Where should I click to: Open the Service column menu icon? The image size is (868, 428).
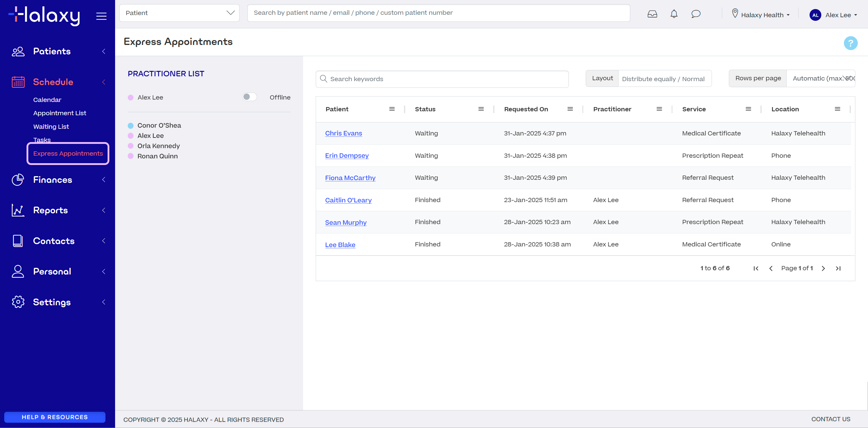click(748, 109)
